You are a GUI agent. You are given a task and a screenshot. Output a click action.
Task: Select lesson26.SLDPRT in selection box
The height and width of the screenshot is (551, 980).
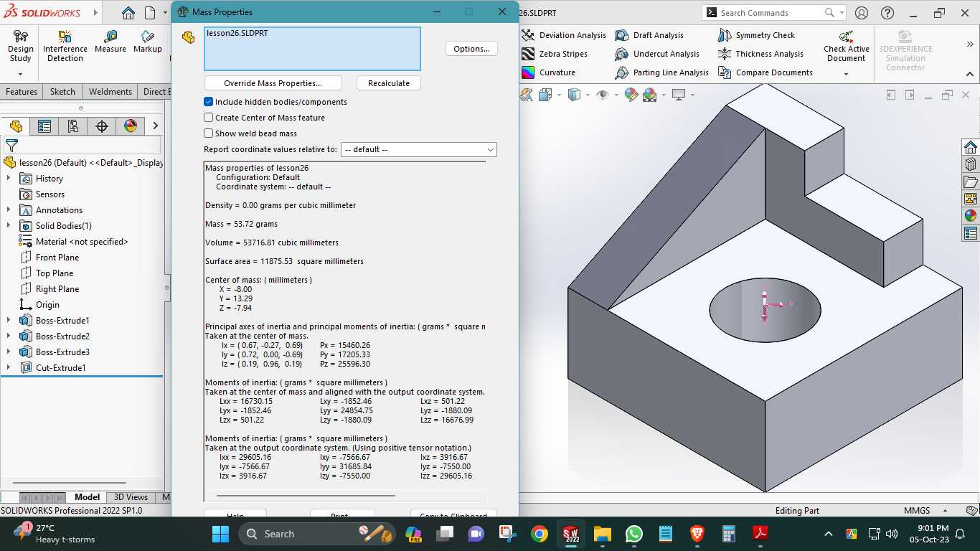pos(237,33)
